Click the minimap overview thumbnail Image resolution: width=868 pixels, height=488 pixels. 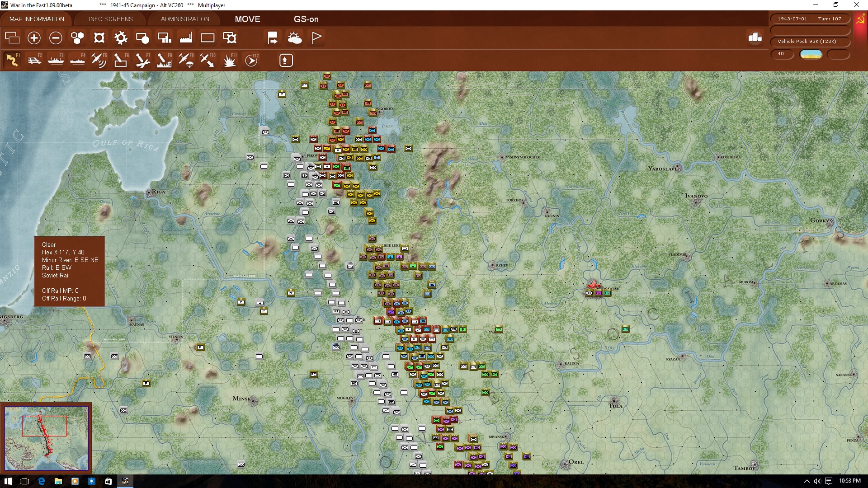click(47, 438)
